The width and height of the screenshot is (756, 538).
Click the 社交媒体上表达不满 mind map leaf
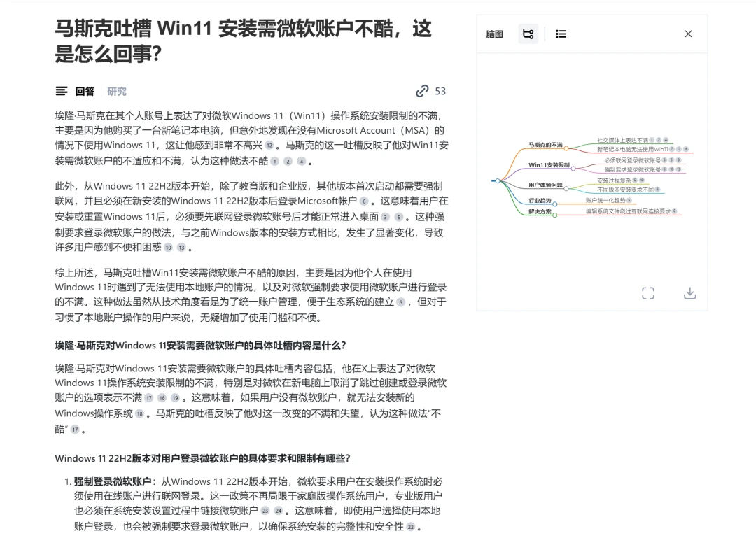pyautogui.click(x=622, y=140)
